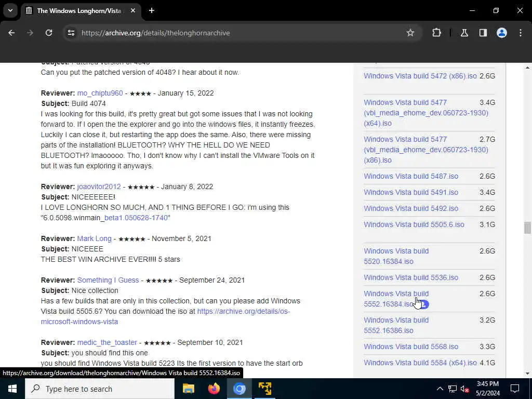This screenshot has width=532, height=399.
Task: Download Windows Vista build 5584 (x64).iso
Action: pos(420,363)
